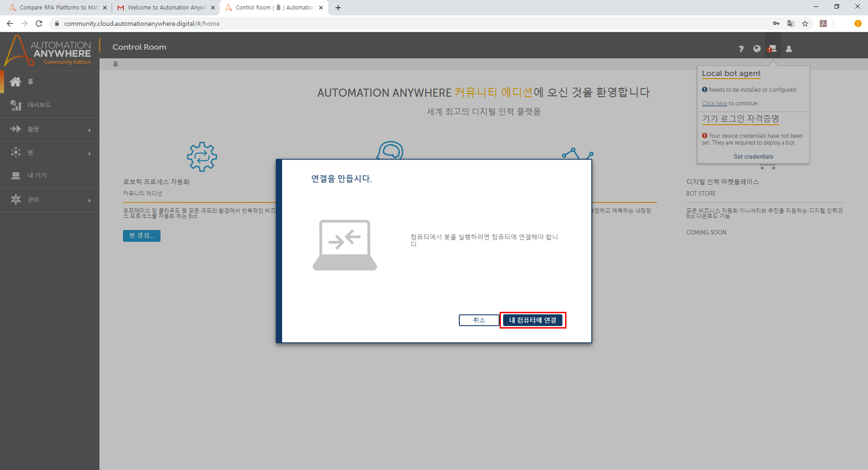The width and height of the screenshot is (868, 470).
Task: Click the laptop connection illustration
Action: (x=344, y=245)
